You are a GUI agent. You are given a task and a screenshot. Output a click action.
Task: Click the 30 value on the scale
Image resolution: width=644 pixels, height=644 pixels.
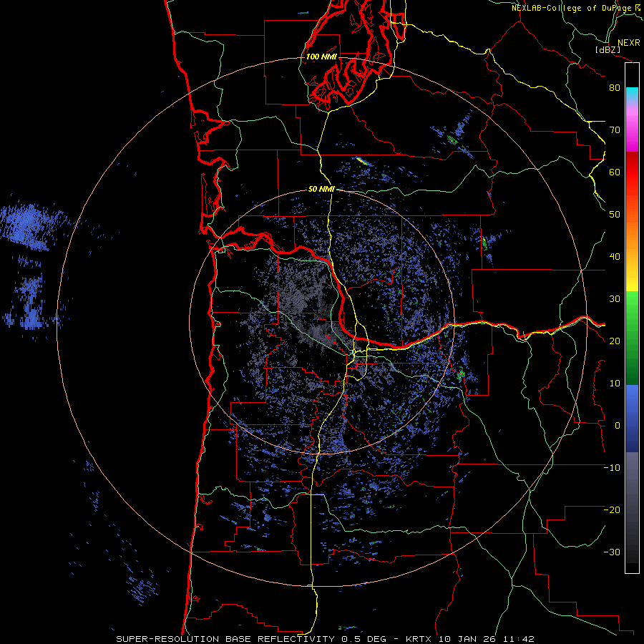click(x=615, y=299)
